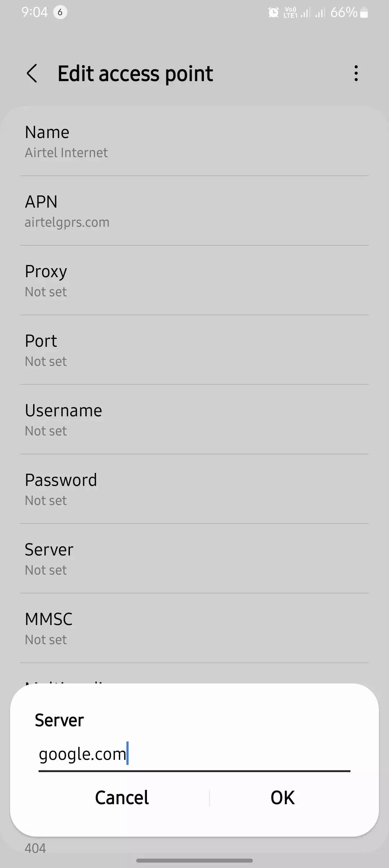Select the Server row in list
Image resolution: width=389 pixels, height=868 pixels.
pos(194,559)
